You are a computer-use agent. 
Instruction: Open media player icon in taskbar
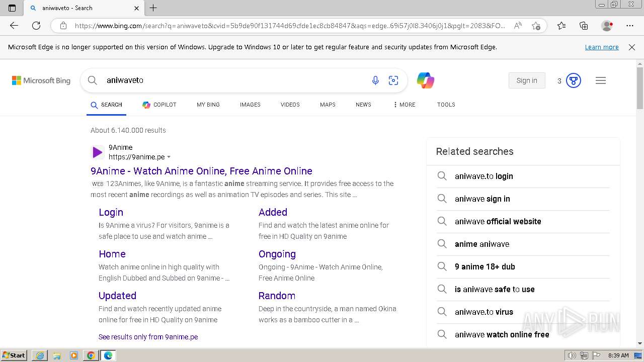(74, 355)
